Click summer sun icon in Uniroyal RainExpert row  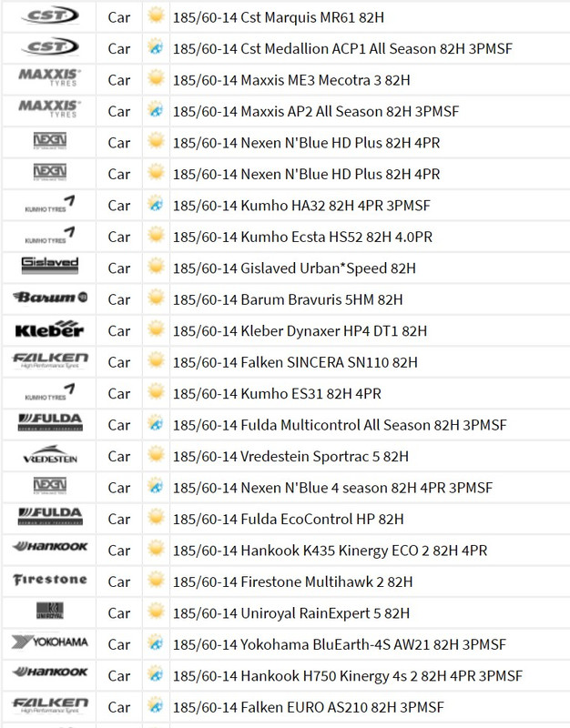click(156, 612)
